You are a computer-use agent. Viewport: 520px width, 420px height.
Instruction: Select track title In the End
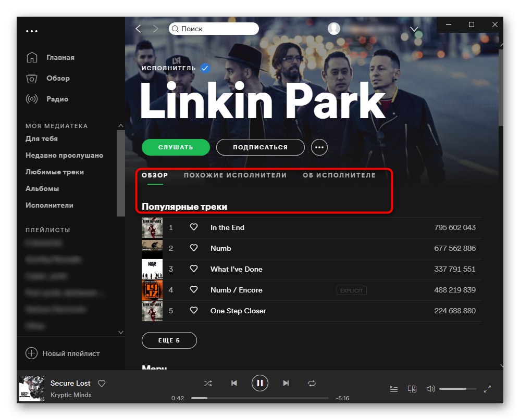click(227, 227)
